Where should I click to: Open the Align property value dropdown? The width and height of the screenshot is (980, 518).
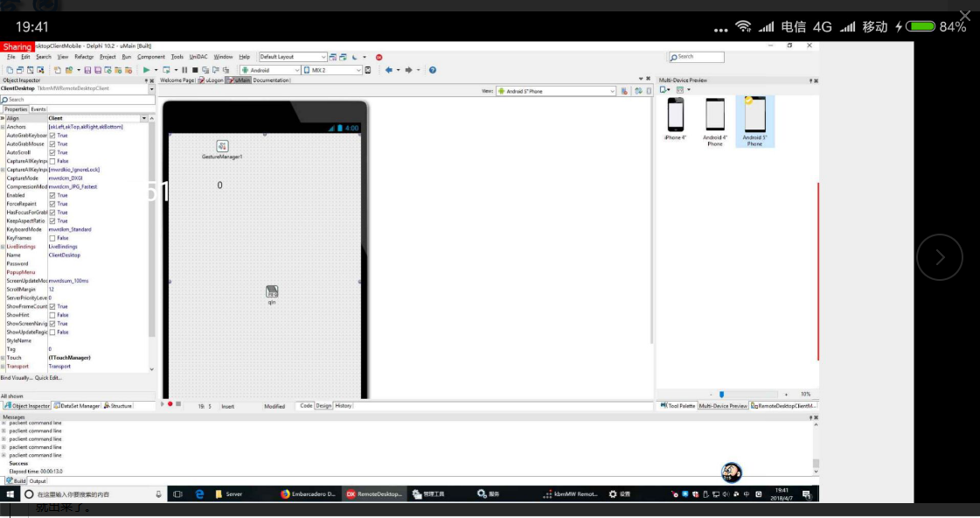point(143,118)
